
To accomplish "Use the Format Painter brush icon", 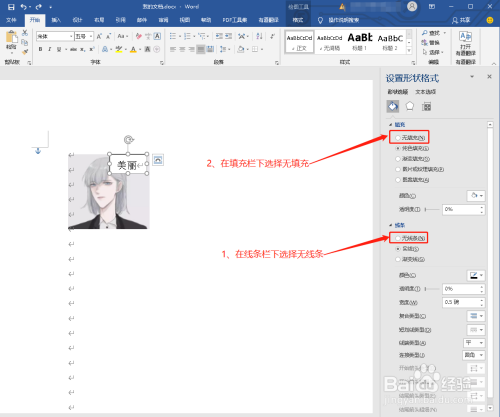I will click(x=25, y=52).
